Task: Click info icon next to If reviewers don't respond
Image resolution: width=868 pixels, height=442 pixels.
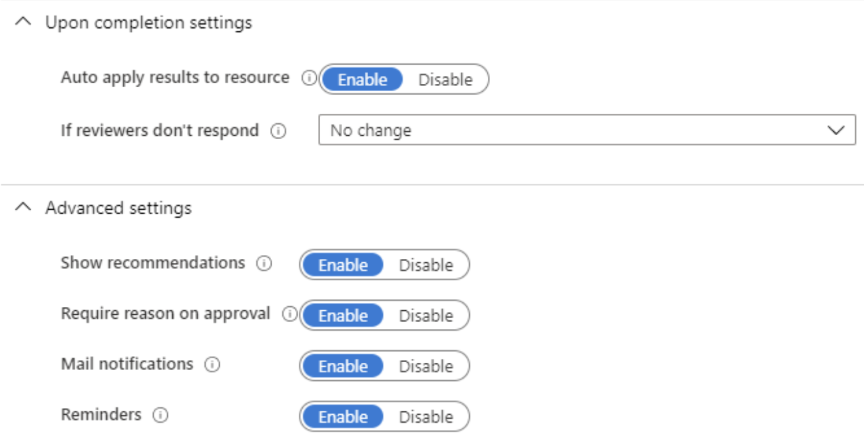Action: 278,131
